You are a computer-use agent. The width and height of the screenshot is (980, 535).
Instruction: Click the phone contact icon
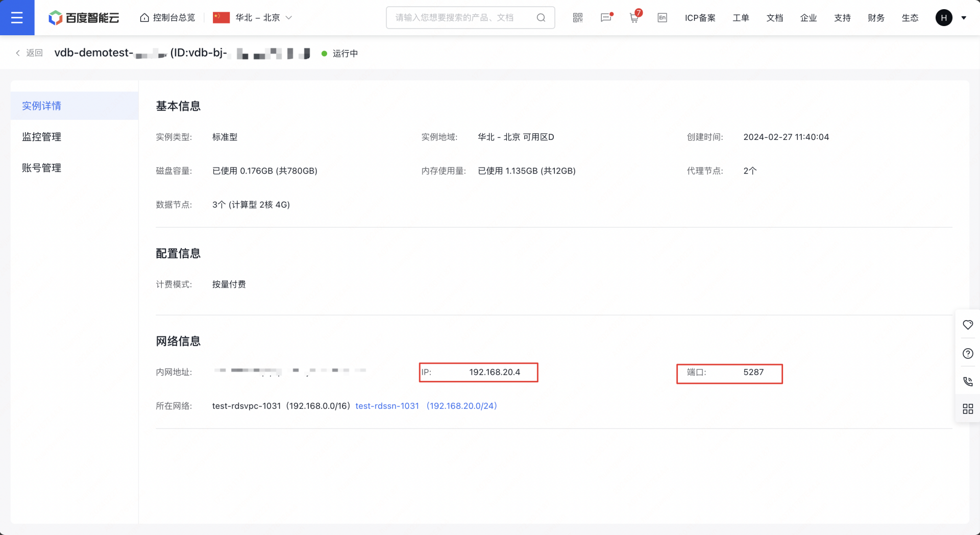click(x=968, y=381)
